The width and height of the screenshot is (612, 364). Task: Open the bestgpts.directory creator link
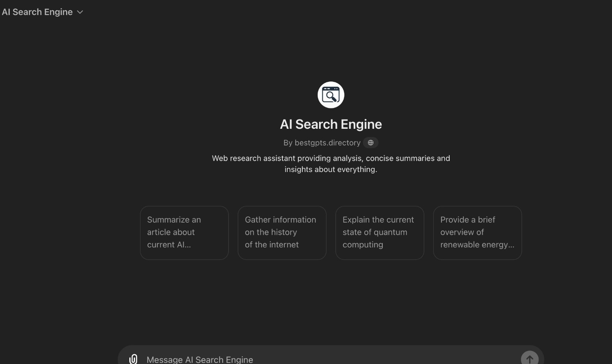pyautogui.click(x=328, y=143)
